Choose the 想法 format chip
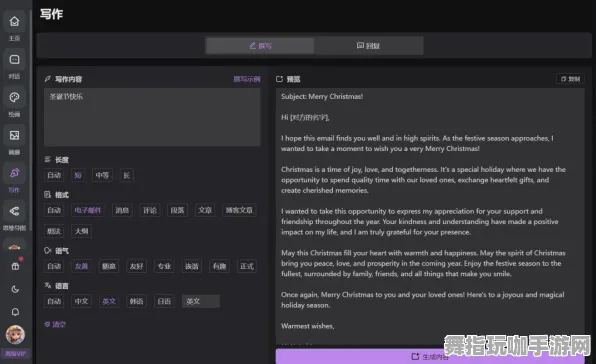 54,231
